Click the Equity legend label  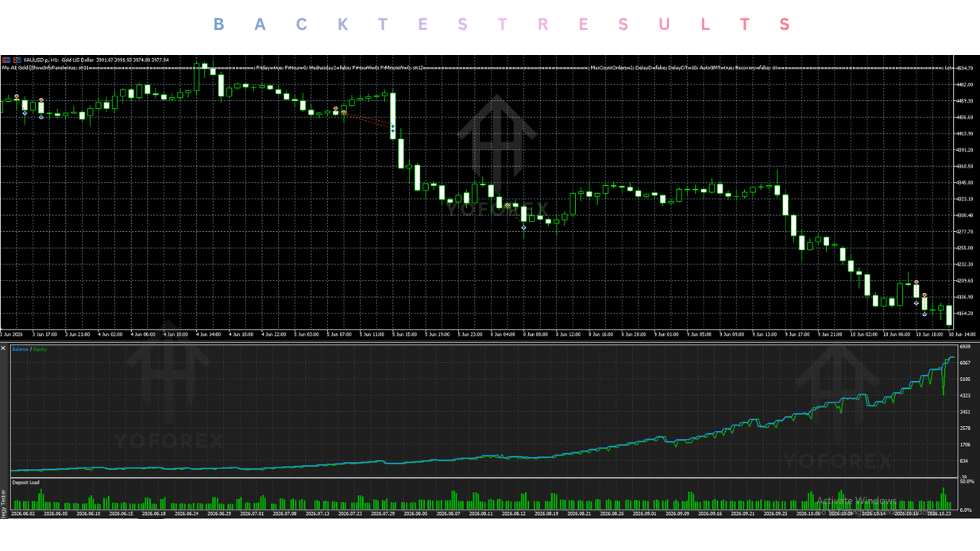(x=39, y=349)
